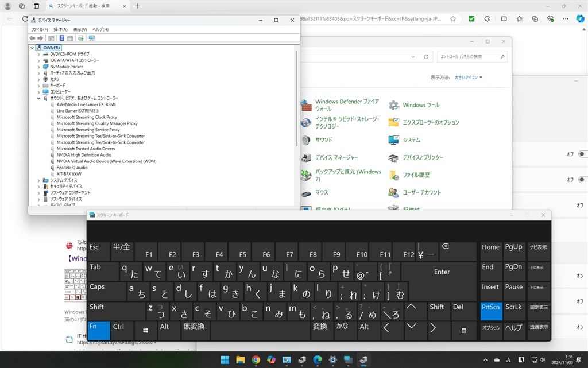Viewport: 588px width, 368px height.
Task: Open 表示(V) menu in Device Manager
Action: pyautogui.click(x=80, y=29)
